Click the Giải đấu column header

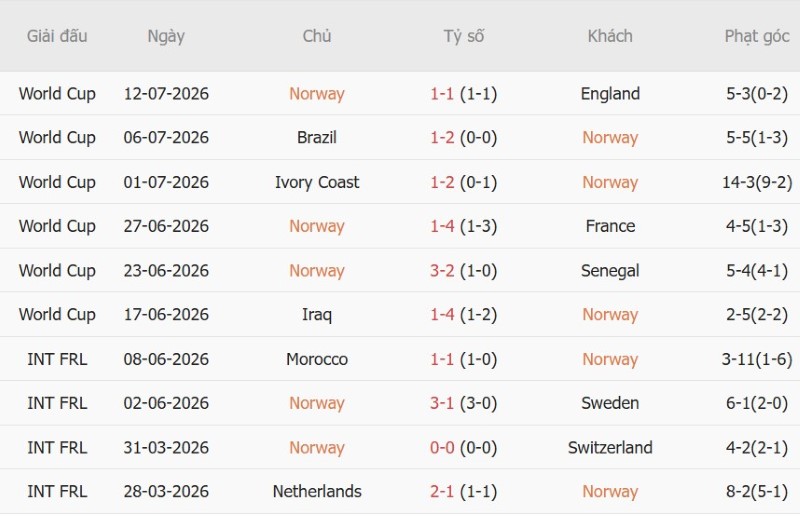[57, 36]
